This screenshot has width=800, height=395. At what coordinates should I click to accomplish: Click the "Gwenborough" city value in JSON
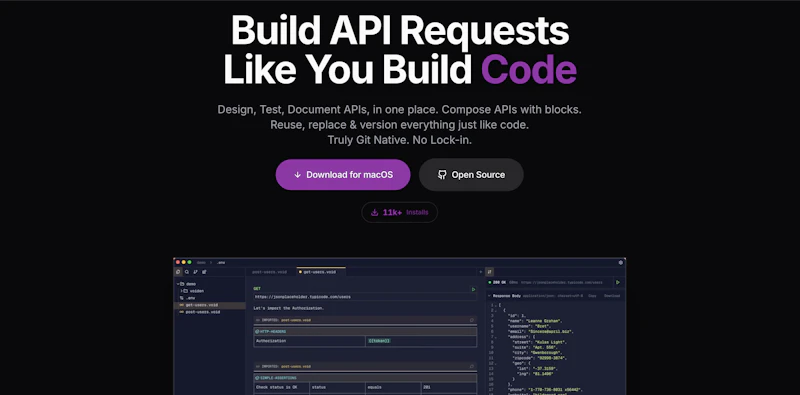click(545, 353)
